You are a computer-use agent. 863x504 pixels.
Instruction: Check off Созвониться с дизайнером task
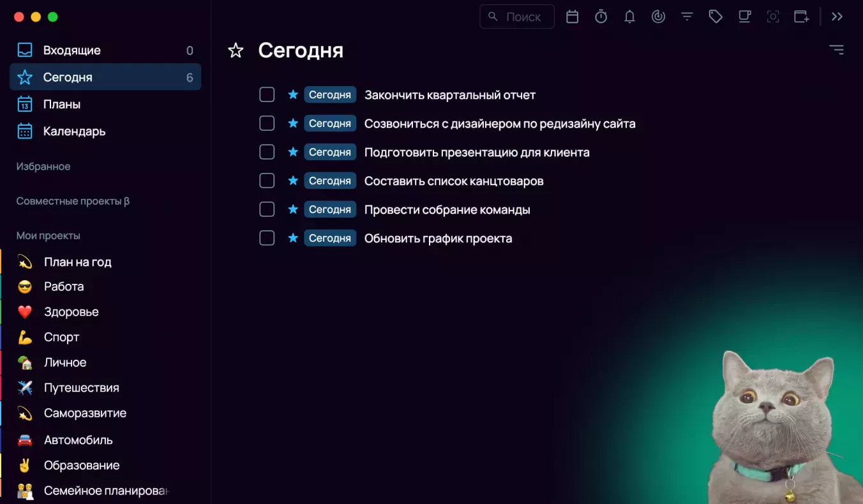(267, 123)
